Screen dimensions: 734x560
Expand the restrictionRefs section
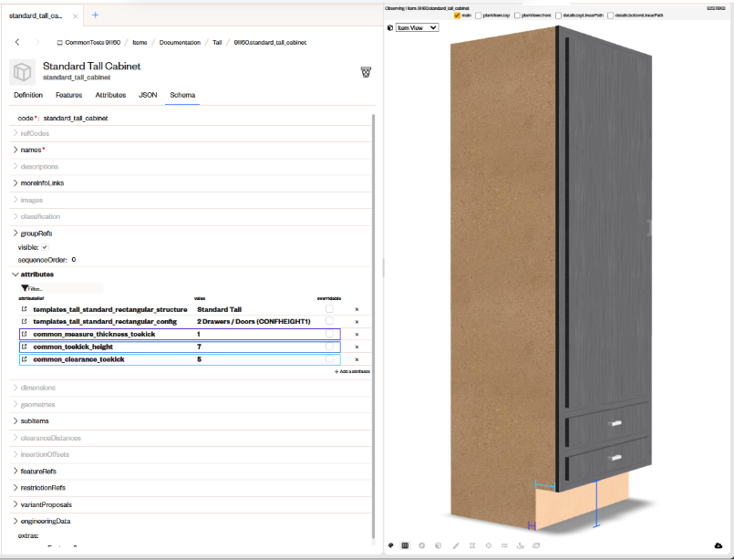click(x=16, y=487)
